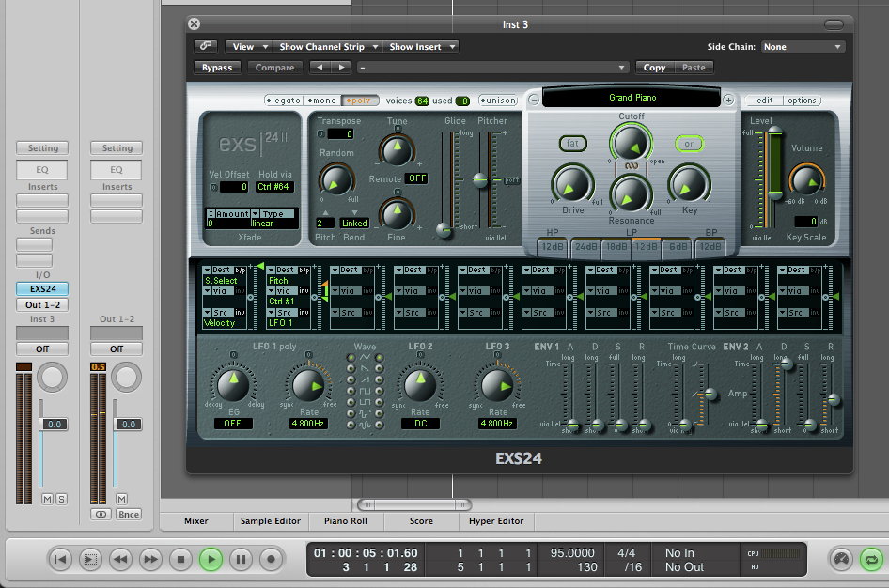Click the edit button in EXS24
Image resolution: width=889 pixels, height=588 pixels.
point(764,101)
